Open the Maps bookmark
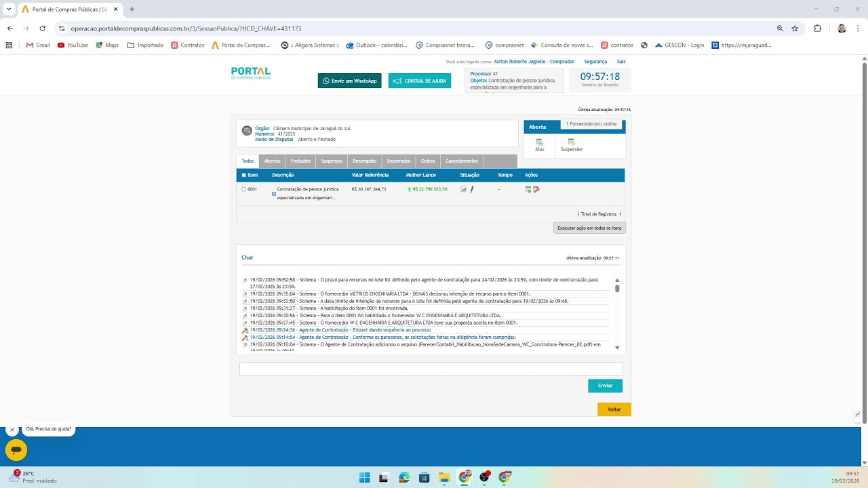 click(x=107, y=45)
